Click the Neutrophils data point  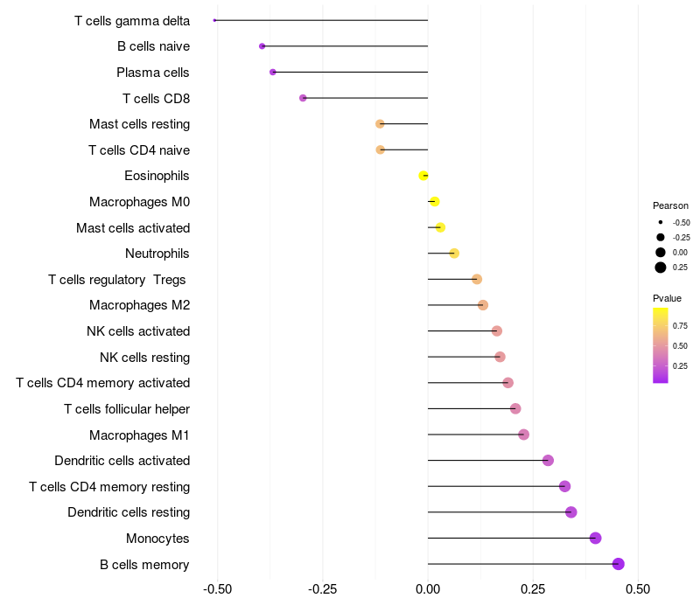click(454, 254)
